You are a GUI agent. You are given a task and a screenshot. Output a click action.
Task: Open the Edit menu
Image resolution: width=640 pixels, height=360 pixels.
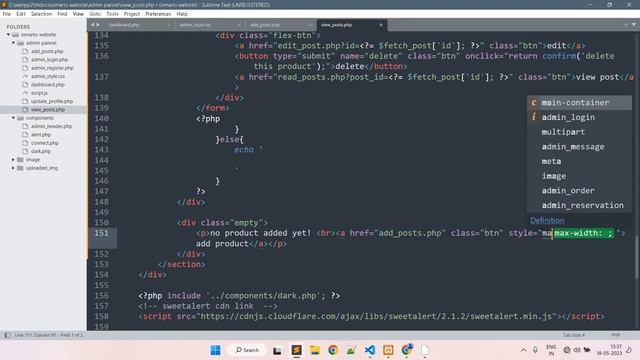(x=21, y=14)
